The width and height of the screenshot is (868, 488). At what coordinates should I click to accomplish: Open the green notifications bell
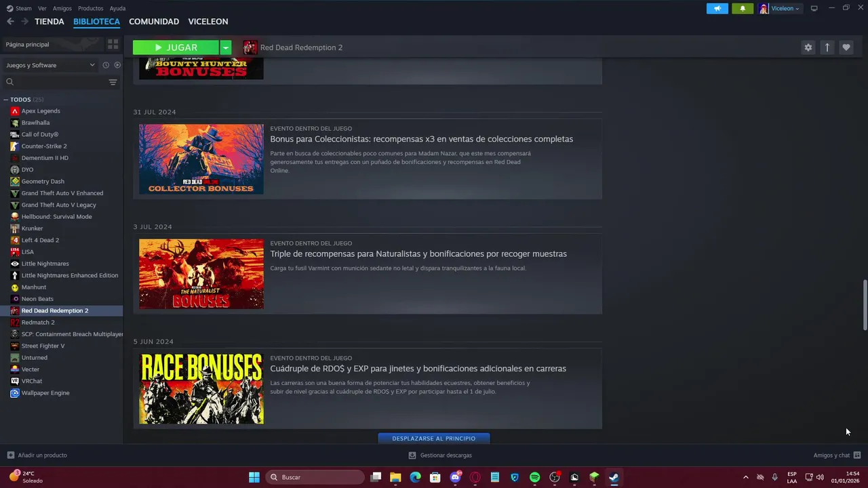point(743,8)
